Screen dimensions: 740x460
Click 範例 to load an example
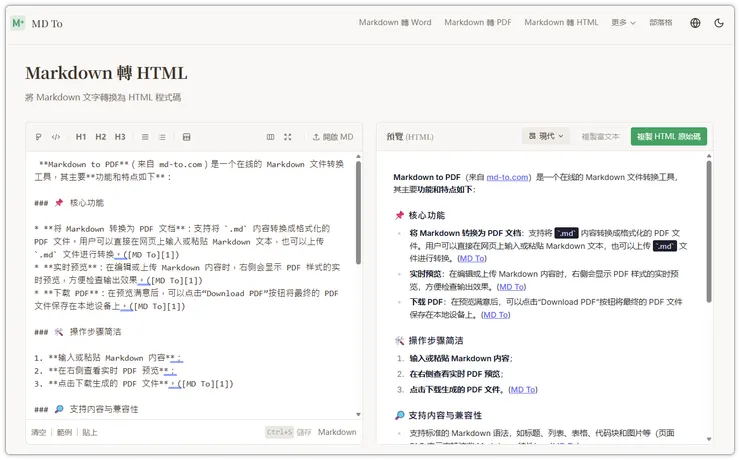click(x=64, y=432)
